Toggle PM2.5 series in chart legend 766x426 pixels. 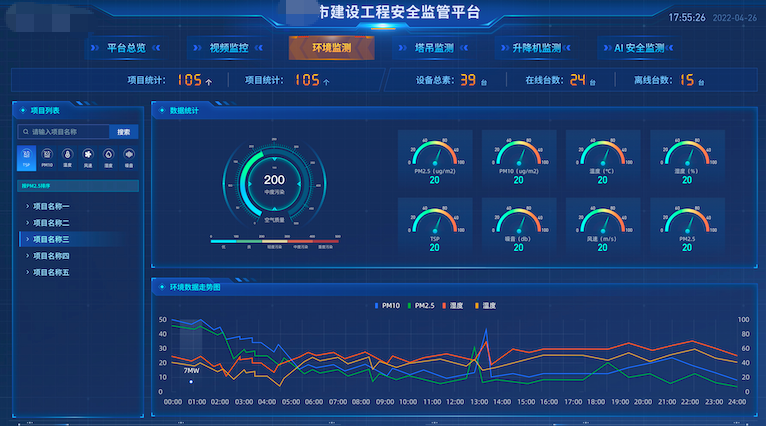pyautogui.click(x=421, y=306)
